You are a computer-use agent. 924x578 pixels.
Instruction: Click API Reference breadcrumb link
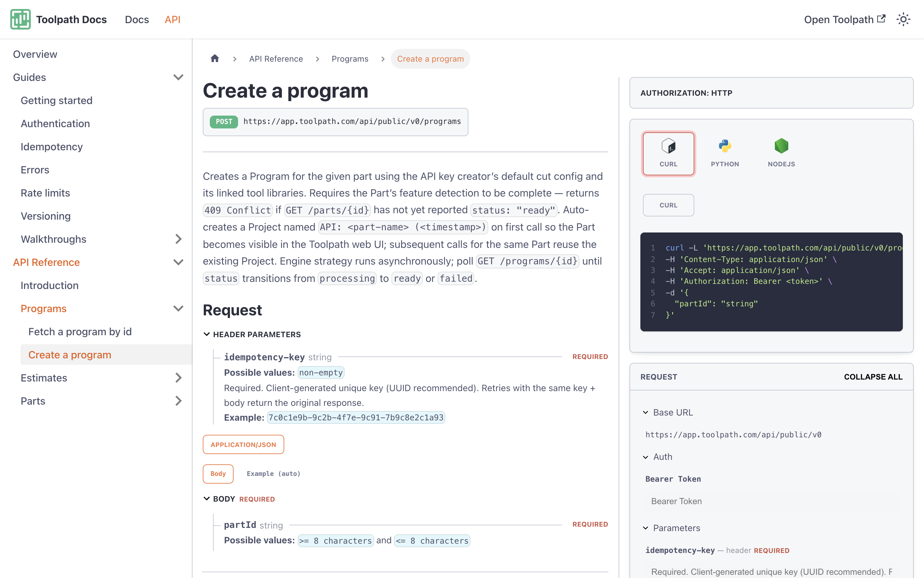point(276,59)
